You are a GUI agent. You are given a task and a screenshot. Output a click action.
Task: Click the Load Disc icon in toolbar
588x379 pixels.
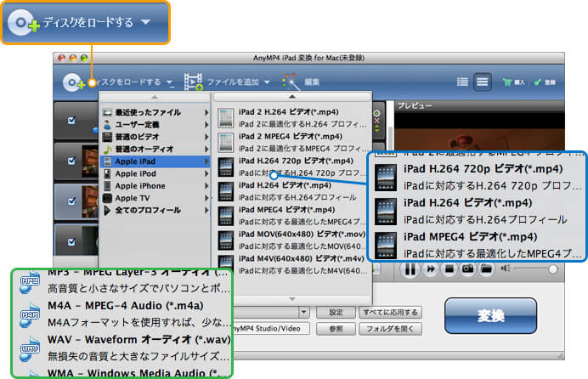pyautogui.click(x=73, y=82)
